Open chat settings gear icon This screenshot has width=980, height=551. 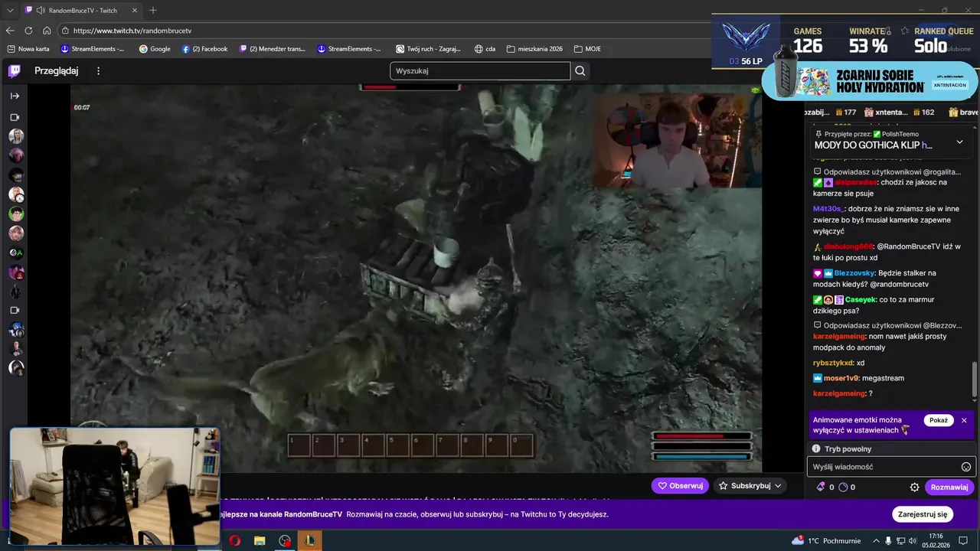914,487
